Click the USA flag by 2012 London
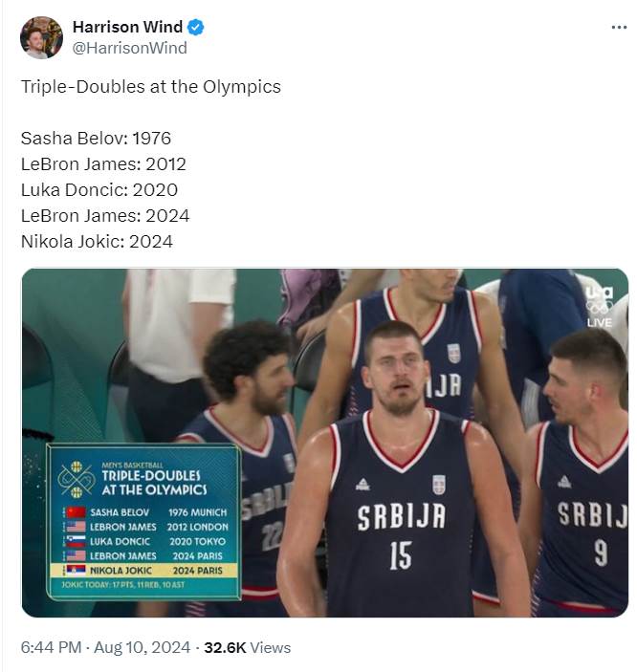637x672 pixels. point(76,527)
